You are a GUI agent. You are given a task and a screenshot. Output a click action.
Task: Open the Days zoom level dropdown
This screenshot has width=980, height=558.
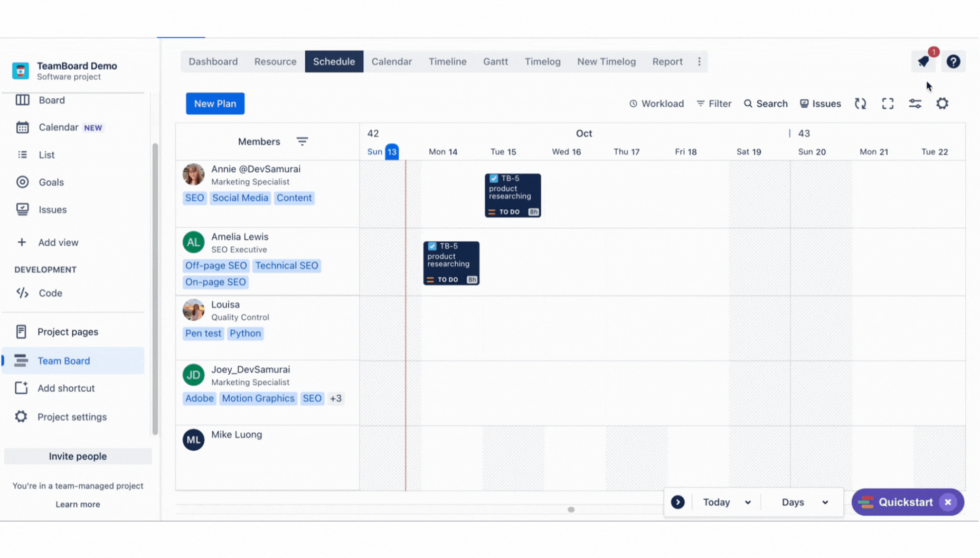point(802,502)
